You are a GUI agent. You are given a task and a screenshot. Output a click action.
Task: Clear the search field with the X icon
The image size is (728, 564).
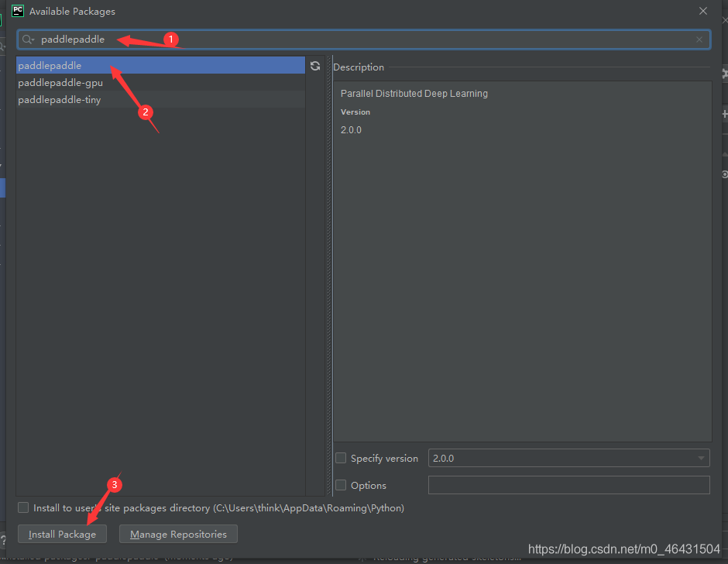pyautogui.click(x=699, y=40)
